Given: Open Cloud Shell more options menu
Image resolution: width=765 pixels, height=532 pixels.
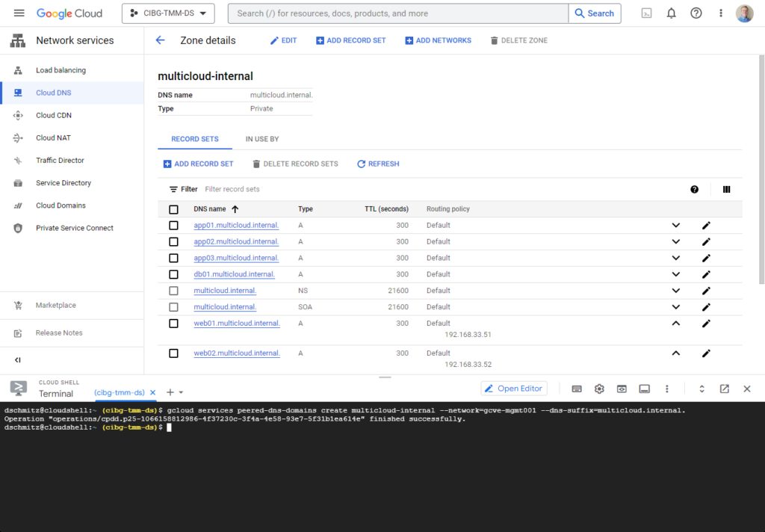Looking at the screenshot, I should pyautogui.click(x=667, y=389).
